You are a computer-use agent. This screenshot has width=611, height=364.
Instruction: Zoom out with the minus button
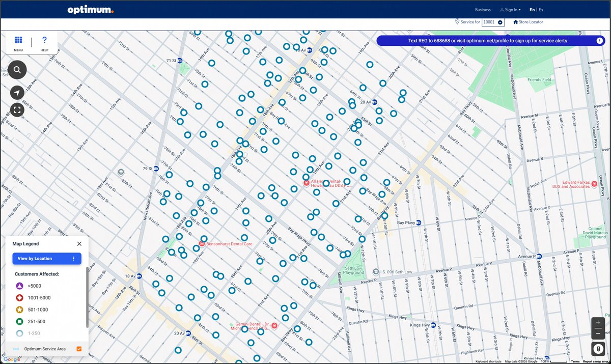(x=598, y=334)
